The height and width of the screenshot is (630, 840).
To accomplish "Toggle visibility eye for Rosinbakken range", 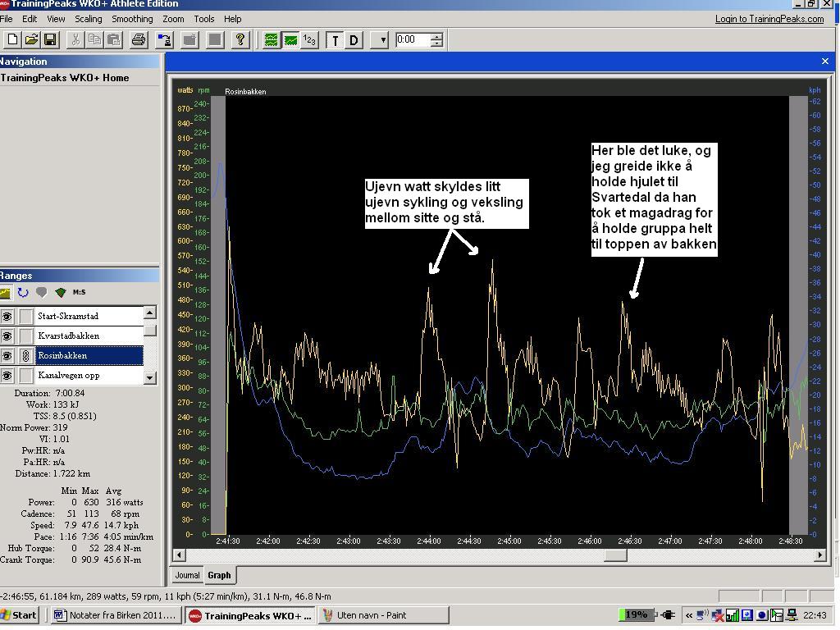I will (7, 356).
